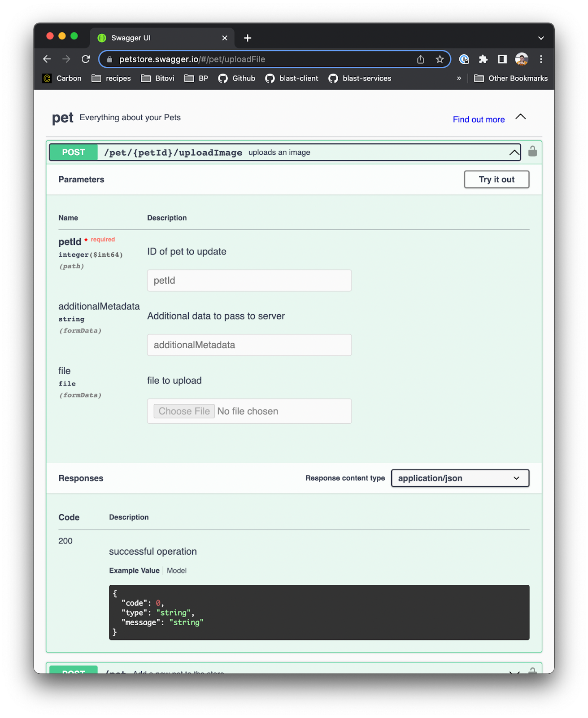Screen dimensions: 588x718
Task: Close the Swagger UI tab
Action: pyautogui.click(x=225, y=38)
